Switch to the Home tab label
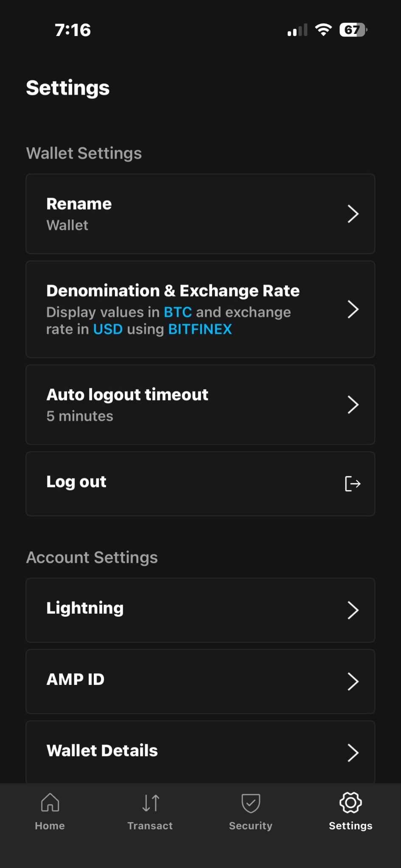 [50, 826]
